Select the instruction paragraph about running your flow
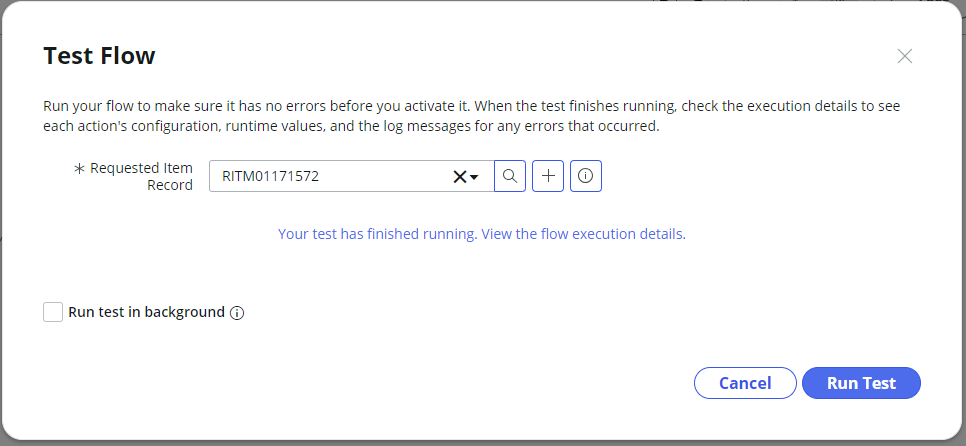966x446 pixels. tap(471, 116)
